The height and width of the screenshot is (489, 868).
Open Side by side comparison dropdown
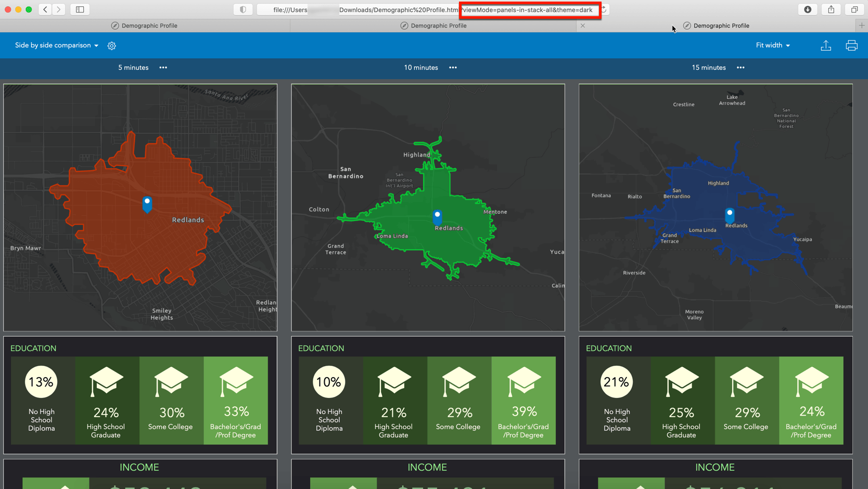click(x=57, y=45)
